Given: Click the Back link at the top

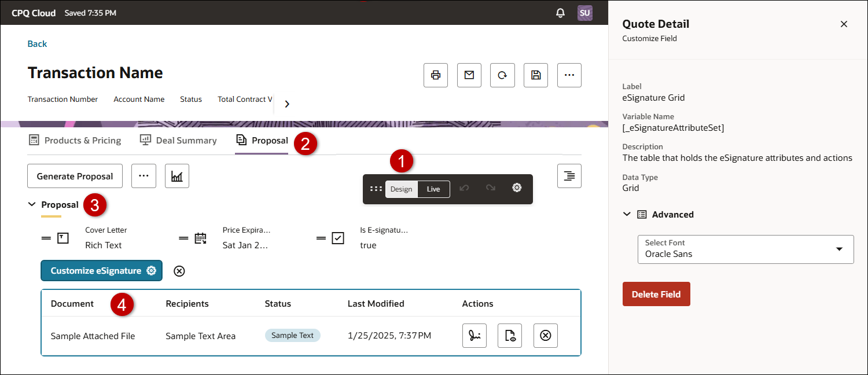Looking at the screenshot, I should (36, 43).
